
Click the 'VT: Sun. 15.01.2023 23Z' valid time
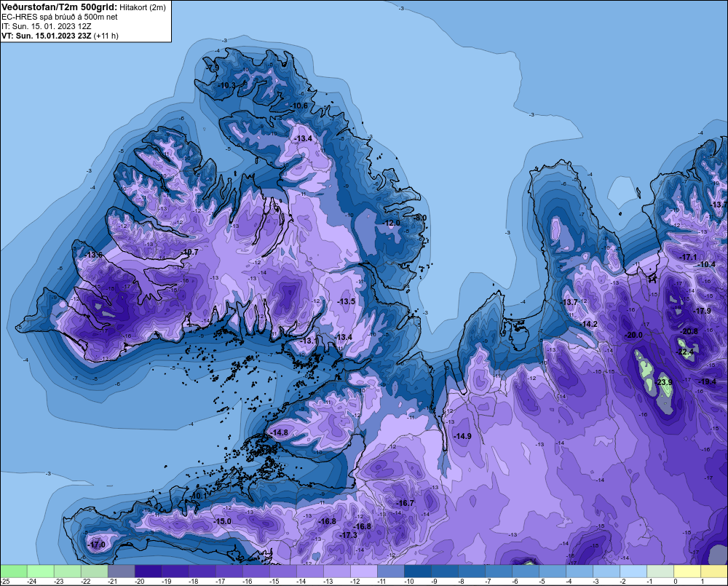tap(47, 36)
